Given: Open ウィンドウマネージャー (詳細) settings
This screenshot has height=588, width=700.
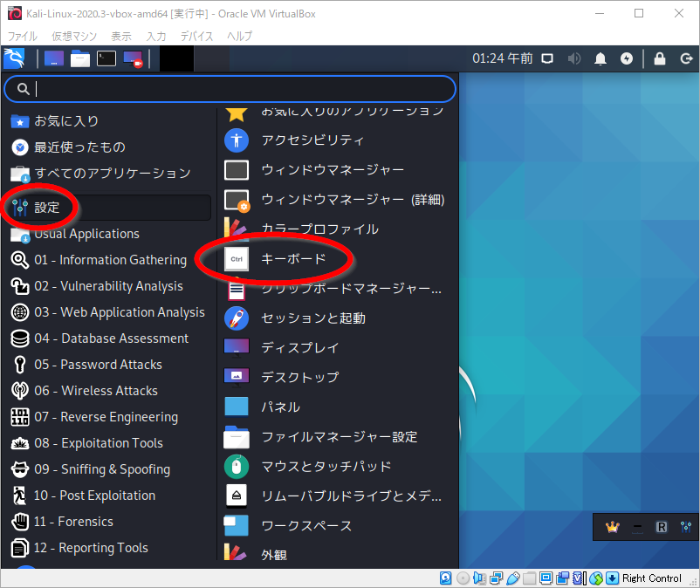Looking at the screenshot, I should point(339,200).
